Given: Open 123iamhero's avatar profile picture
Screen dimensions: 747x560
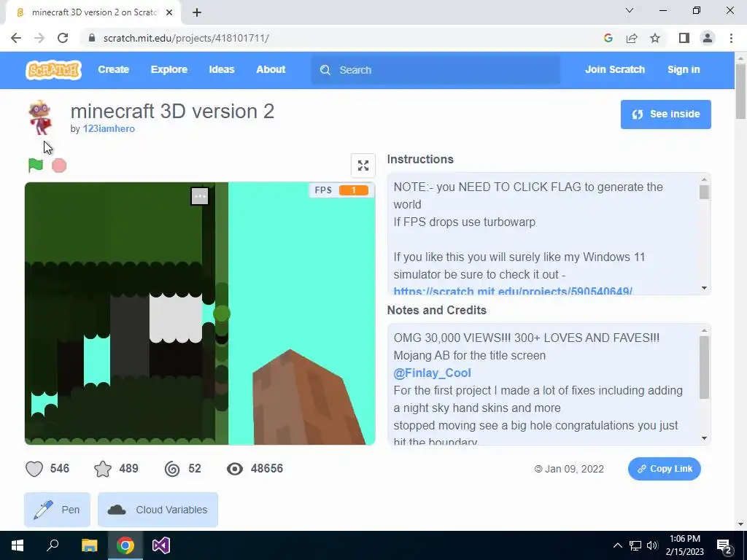Looking at the screenshot, I should [x=40, y=117].
